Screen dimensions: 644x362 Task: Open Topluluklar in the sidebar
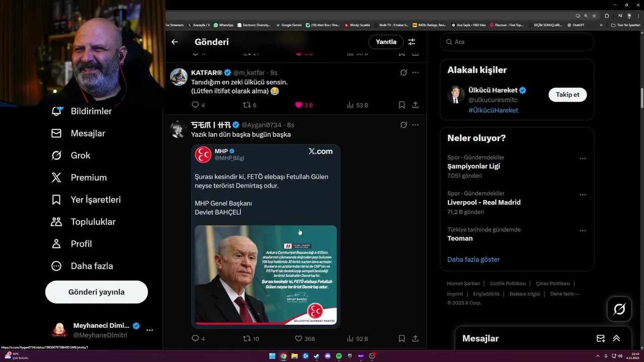click(x=84, y=222)
